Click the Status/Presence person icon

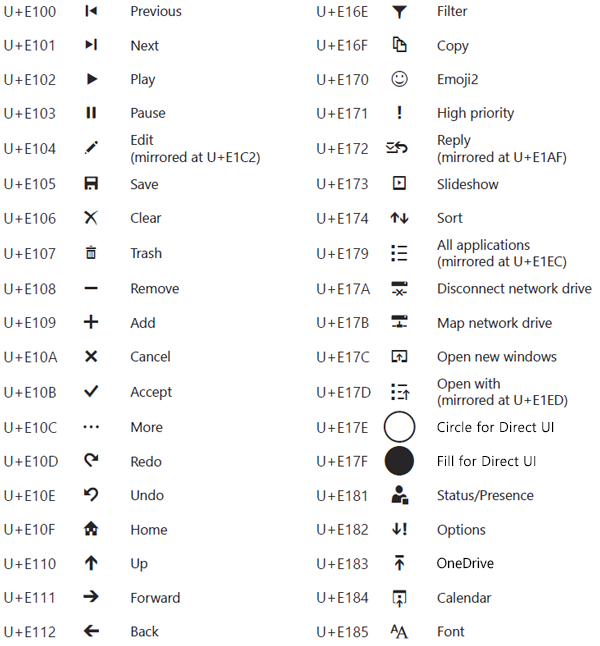pos(399,495)
